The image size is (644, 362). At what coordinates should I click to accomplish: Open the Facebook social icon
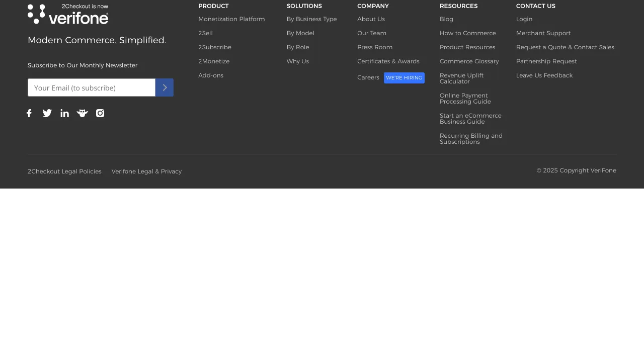pyautogui.click(x=29, y=113)
